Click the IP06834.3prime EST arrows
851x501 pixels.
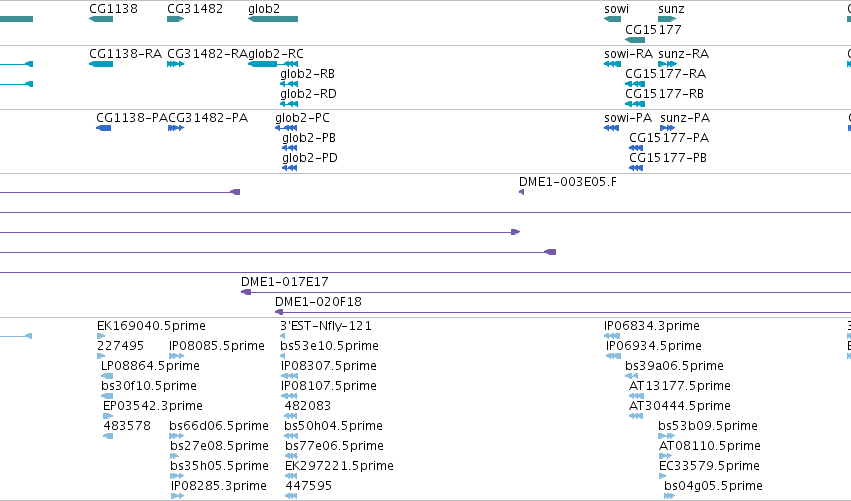point(612,336)
